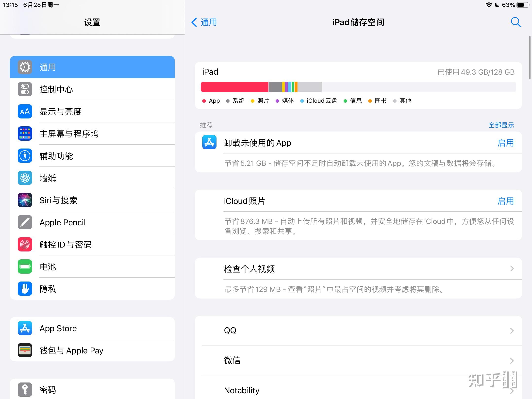Open 隐私 settings row
This screenshot has height=399, width=532.
tap(92, 289)
